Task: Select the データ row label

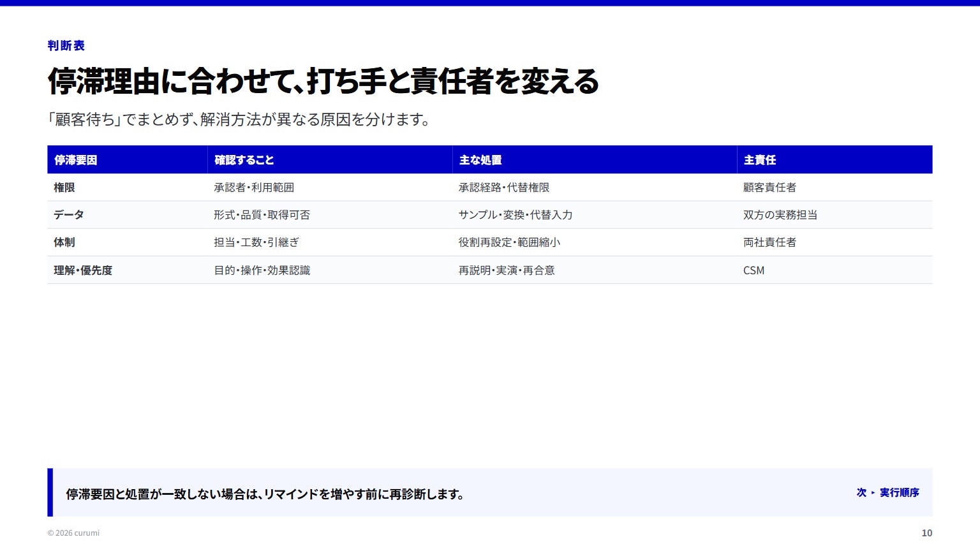Action: click(69, 215)
